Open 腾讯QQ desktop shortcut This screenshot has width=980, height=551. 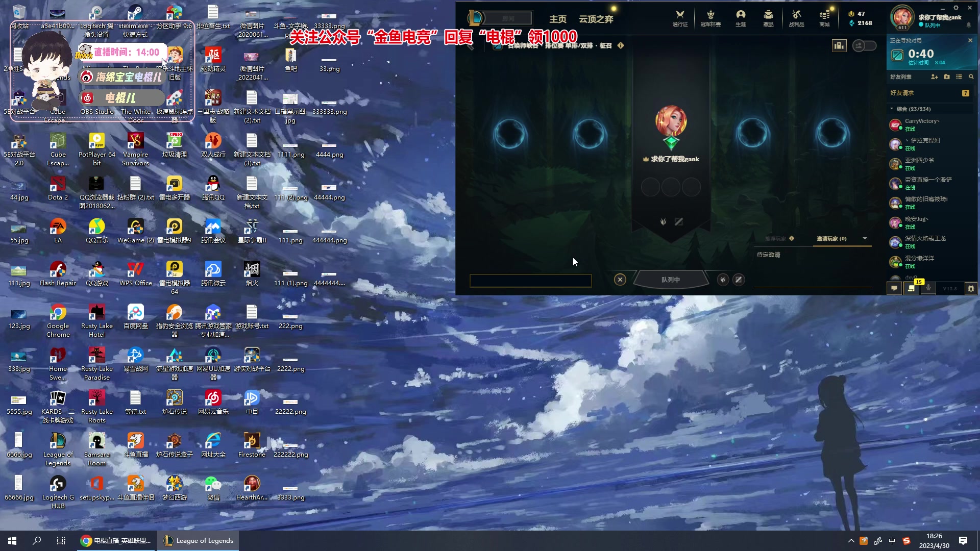point(213,188)
